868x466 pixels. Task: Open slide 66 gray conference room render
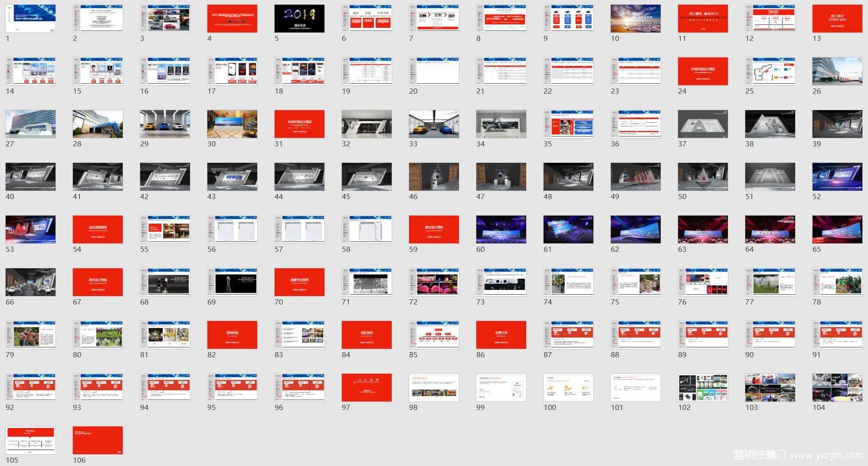tap(31, 282)
